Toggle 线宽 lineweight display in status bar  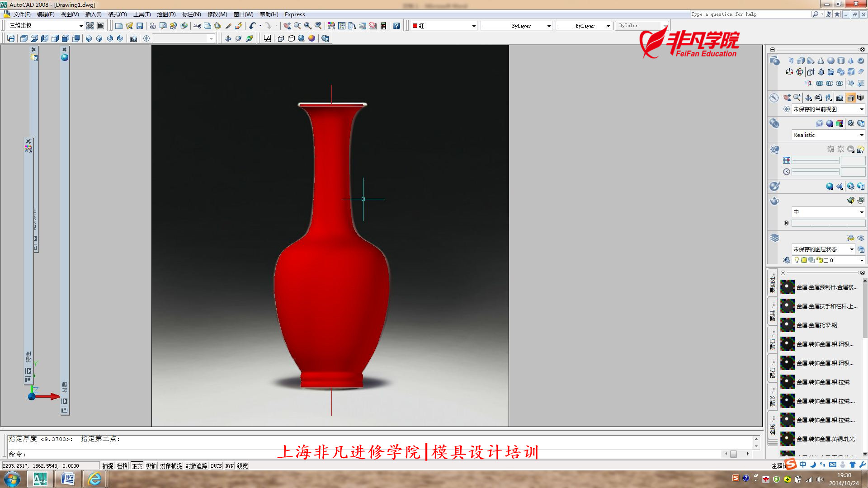coord(243,466)
